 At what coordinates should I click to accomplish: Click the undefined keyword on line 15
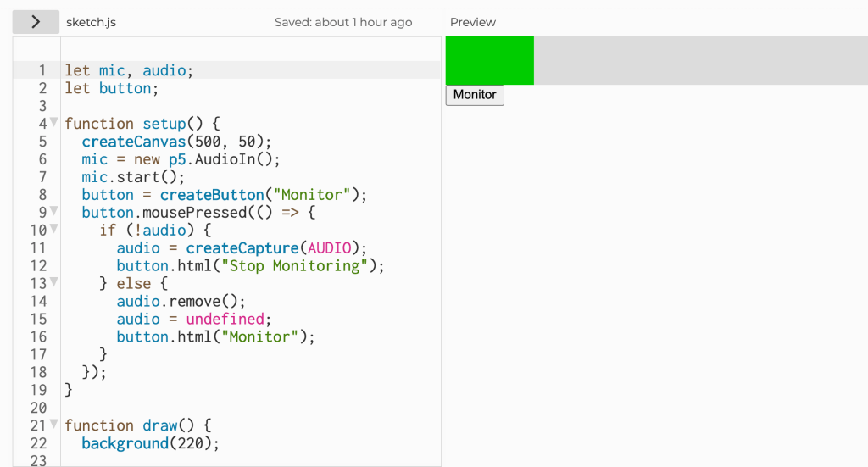[x=226, y=319]
